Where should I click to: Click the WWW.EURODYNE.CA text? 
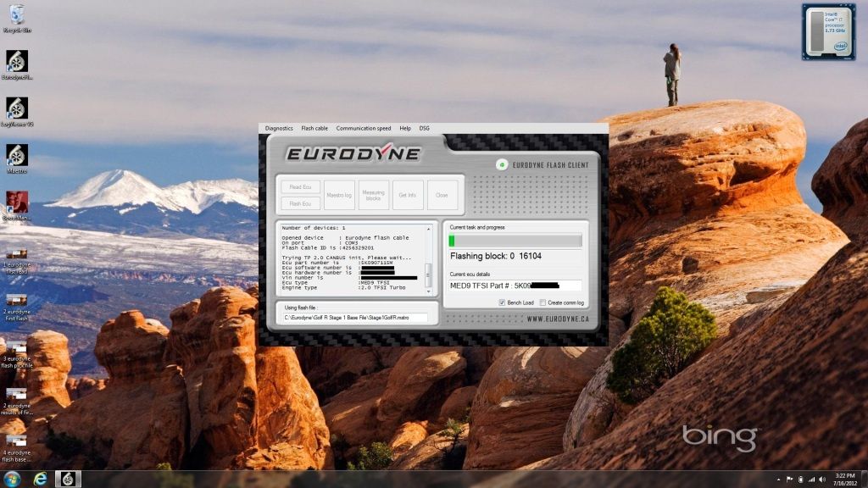click(x=558, y=319)
